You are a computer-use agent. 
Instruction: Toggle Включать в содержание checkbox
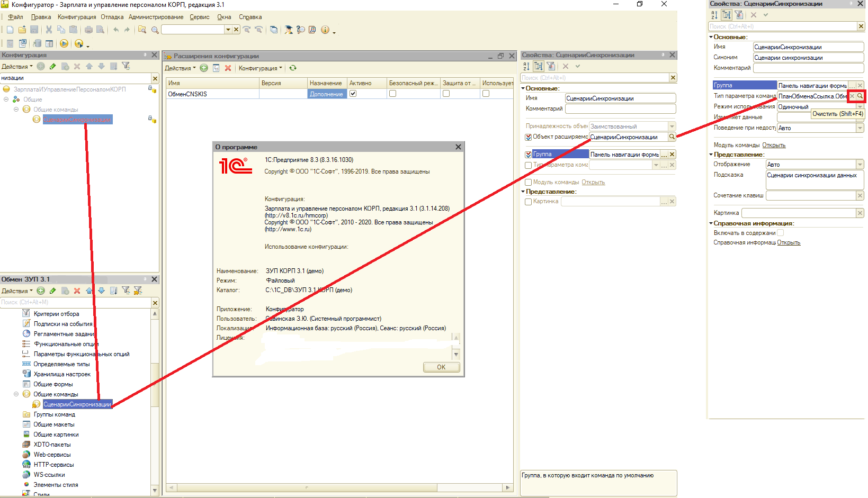pyautogui.click(x=781, y=233)
